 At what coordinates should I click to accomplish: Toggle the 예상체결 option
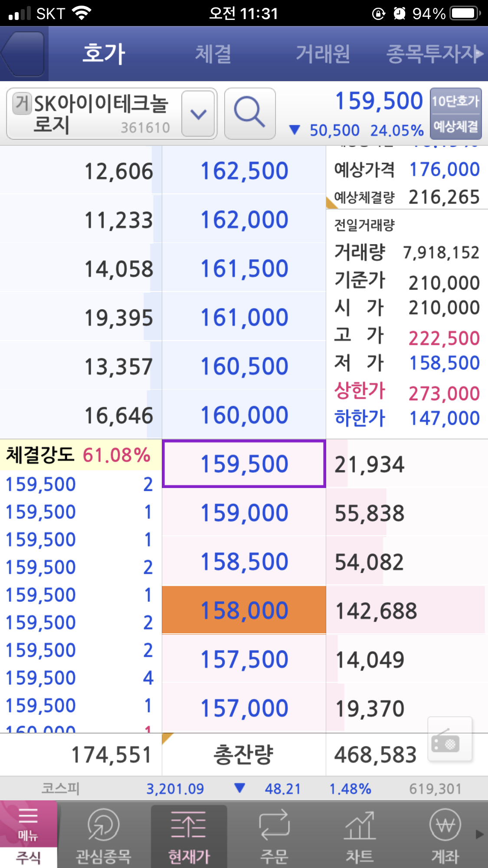455,127
